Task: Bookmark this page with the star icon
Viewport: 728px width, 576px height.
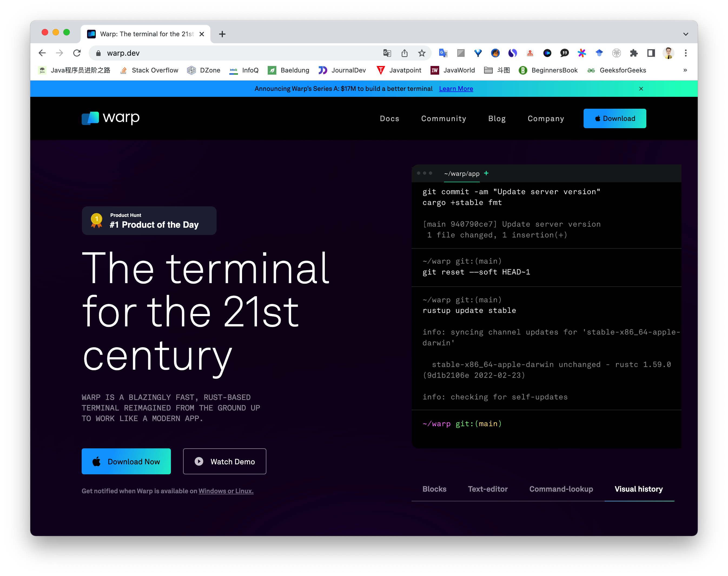Action: [x=422, y=53]
